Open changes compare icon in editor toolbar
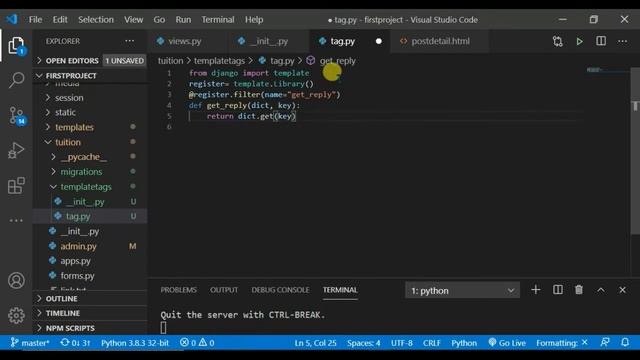The image size is (640, 360). 558,41
